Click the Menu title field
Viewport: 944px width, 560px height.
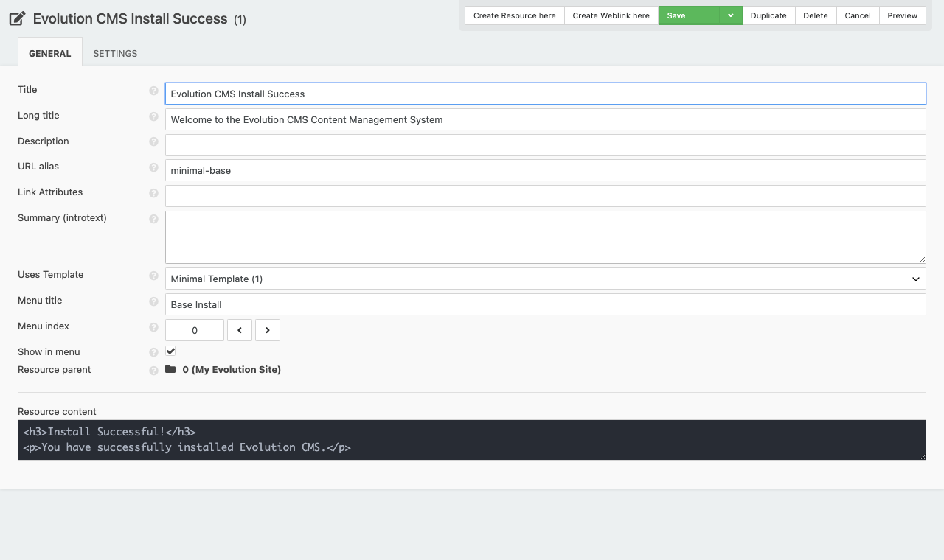click(546, 304)
